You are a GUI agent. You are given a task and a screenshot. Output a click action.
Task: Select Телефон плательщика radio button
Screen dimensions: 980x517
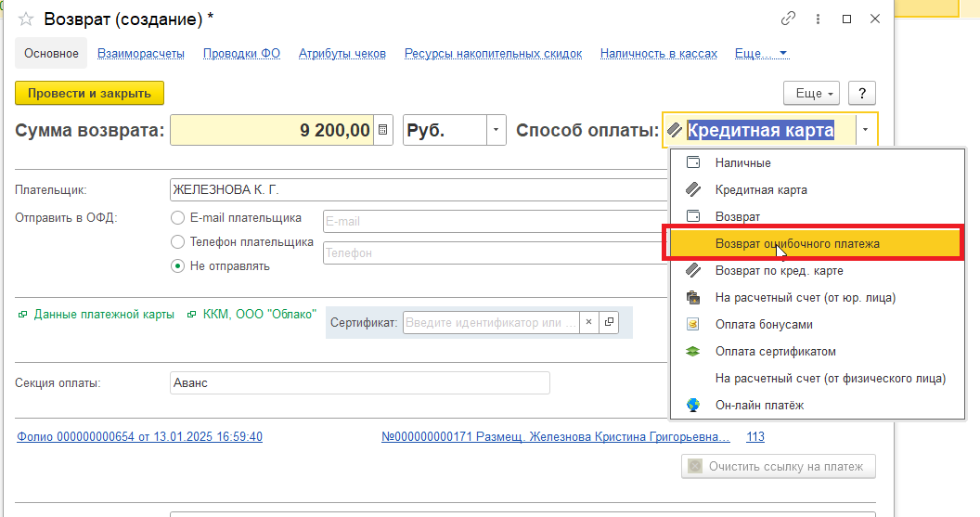[x=177, y=242]
